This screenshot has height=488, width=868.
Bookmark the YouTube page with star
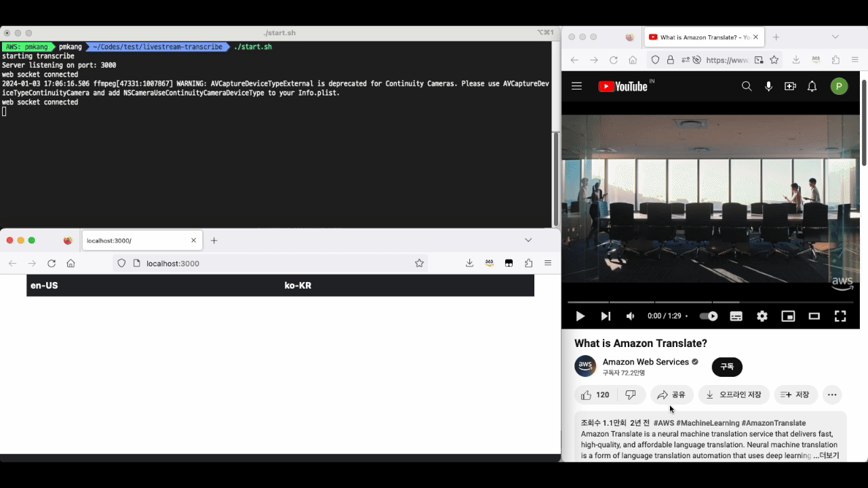pos(774,60)
